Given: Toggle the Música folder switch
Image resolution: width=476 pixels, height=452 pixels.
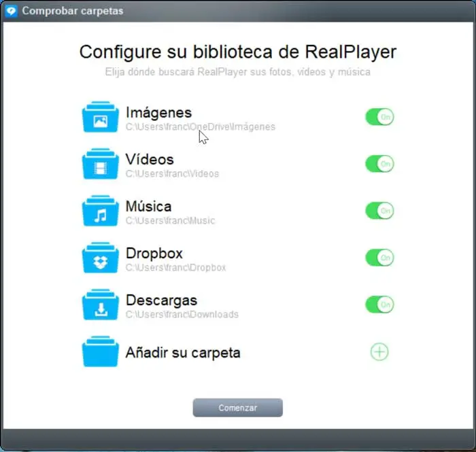Looking at the screenshot, I should point(379,211).
